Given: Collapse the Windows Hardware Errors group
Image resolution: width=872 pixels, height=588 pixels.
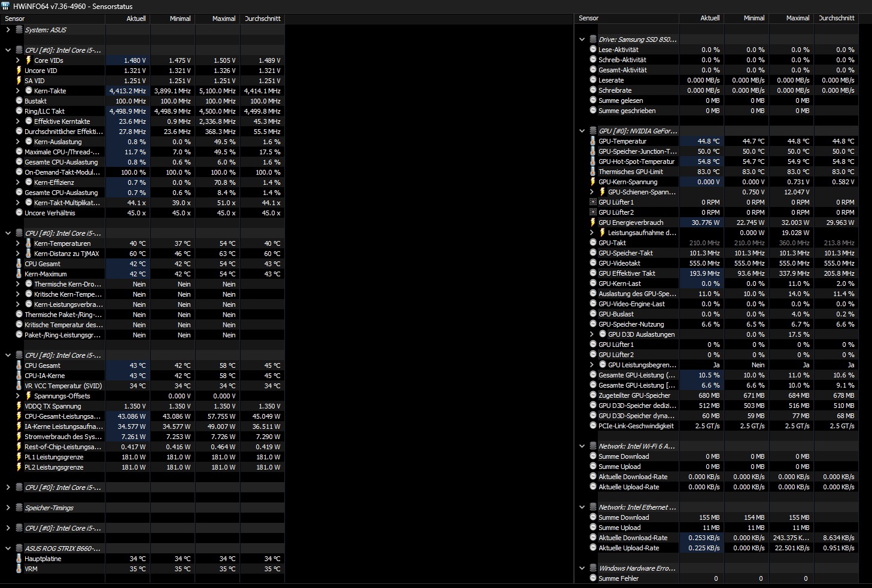Looking at the screenshot, I should 582,568.
